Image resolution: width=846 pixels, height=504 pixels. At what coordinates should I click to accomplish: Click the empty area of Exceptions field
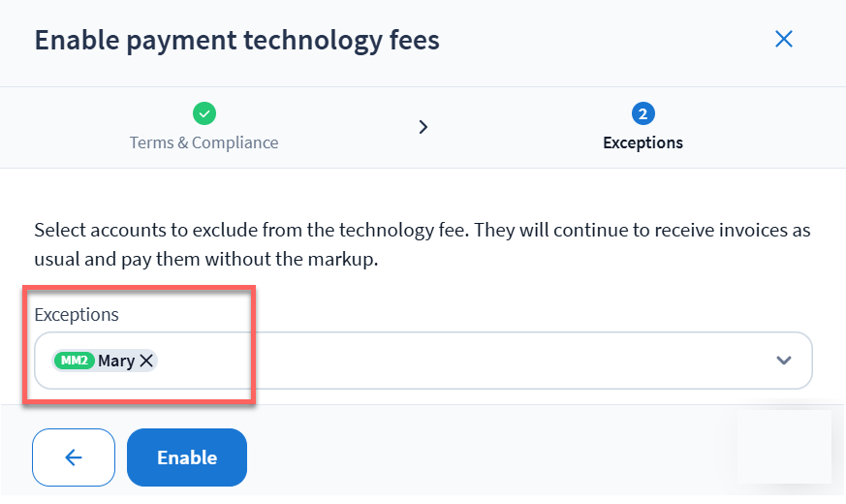[465, 361]
